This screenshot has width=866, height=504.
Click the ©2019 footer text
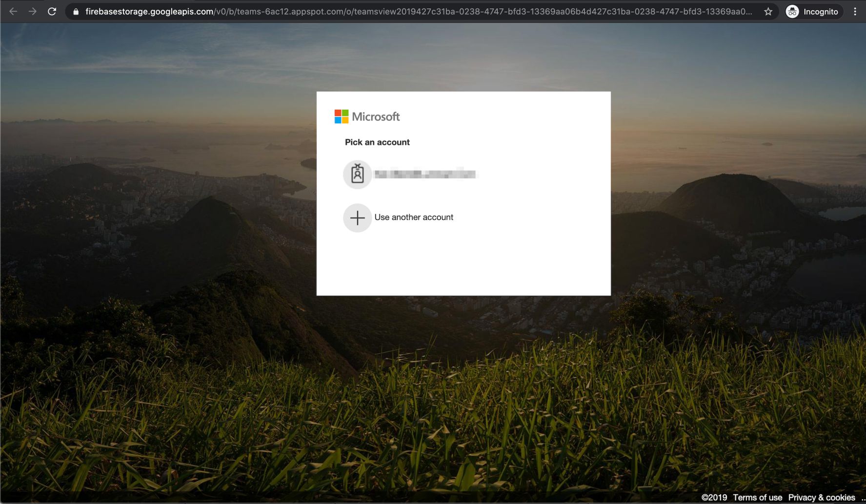[714, 497]
